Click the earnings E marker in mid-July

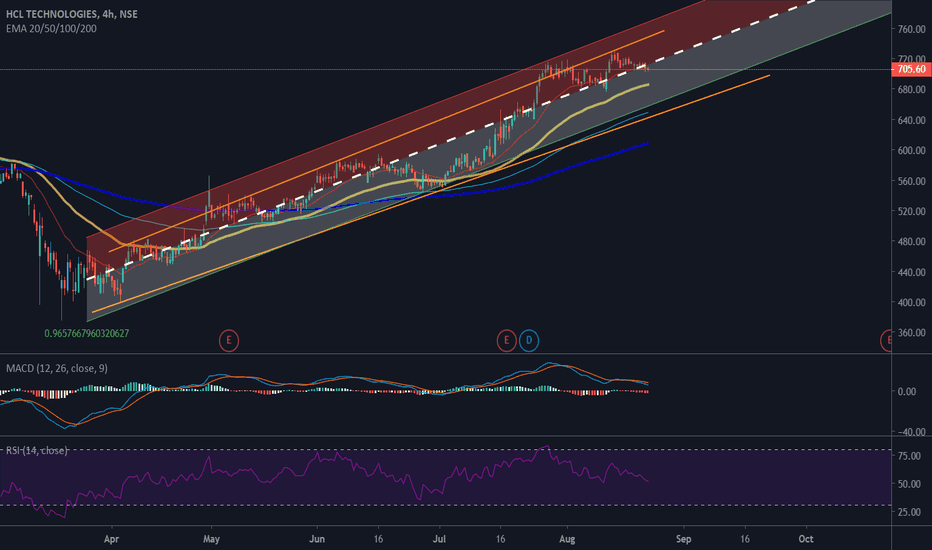pos(506,341)
